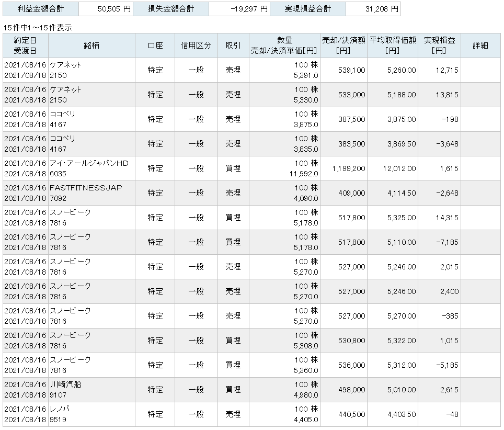This screenshot has height=430, width=504.
Task: Click the realized loss value -3,648
Action: tap(447, 144)
